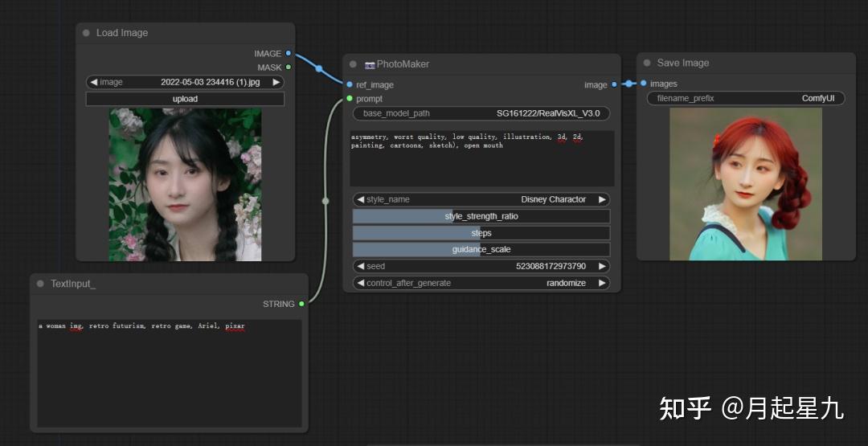Viewport: 868px width, 446px height.
Task: Click the base_model_path field
Action: pos(481,113)
